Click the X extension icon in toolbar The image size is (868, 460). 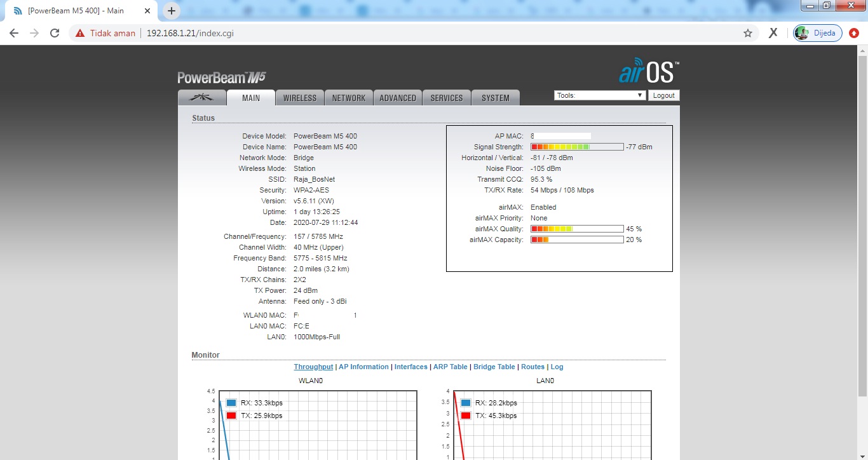coord(773,33)
